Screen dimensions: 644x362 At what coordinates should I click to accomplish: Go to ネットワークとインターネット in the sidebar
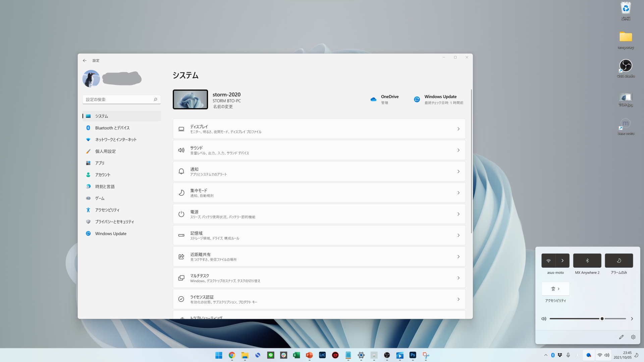(x=121, y=139)
